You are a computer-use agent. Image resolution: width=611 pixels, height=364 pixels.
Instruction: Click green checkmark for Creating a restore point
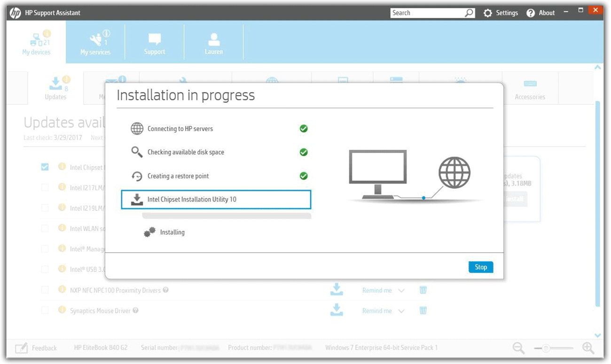coord(304,176)
